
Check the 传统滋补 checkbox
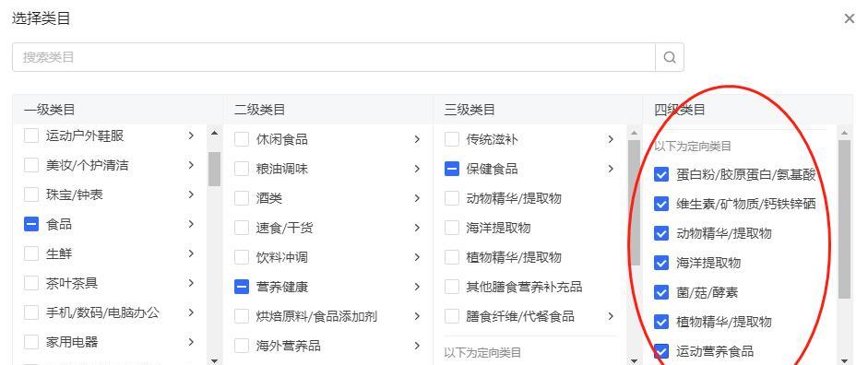[452, 139]
